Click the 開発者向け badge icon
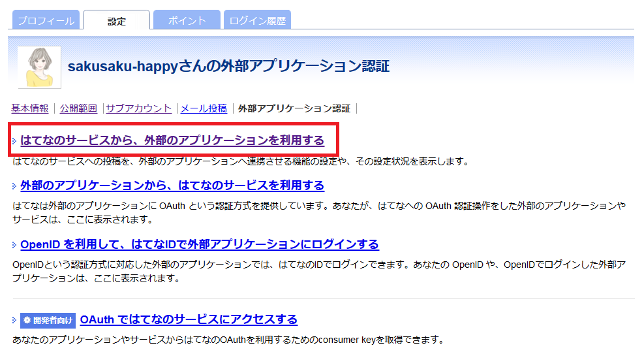The width and height of the screenshot is (644, 356). click(x=48, y=320)
